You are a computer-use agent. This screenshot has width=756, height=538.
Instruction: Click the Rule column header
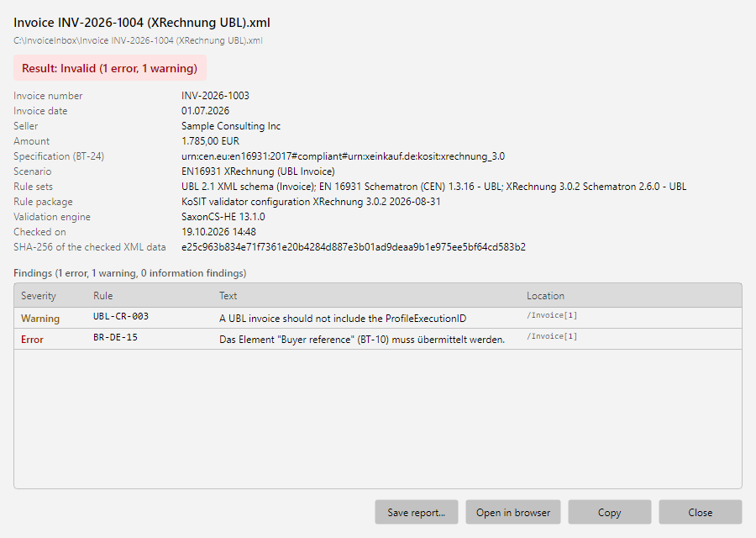click(x=102, y=296)
